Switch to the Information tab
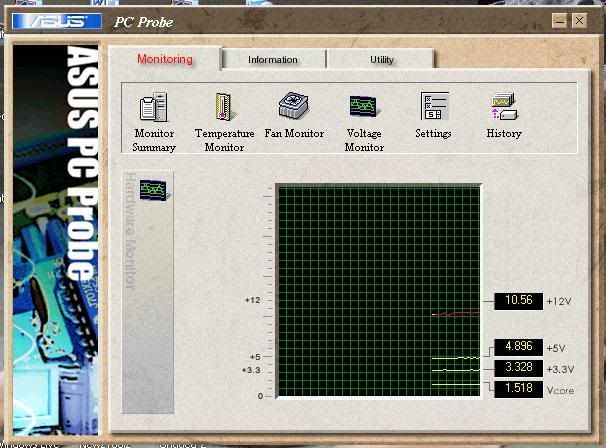The width and height of the screenshot is (606, 448). tap(273, 60)
